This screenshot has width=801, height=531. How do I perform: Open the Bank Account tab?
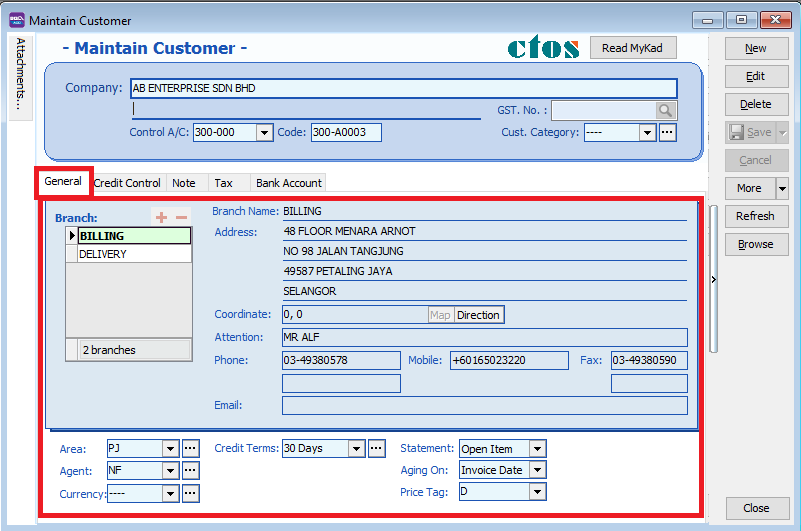coord(289,183)
